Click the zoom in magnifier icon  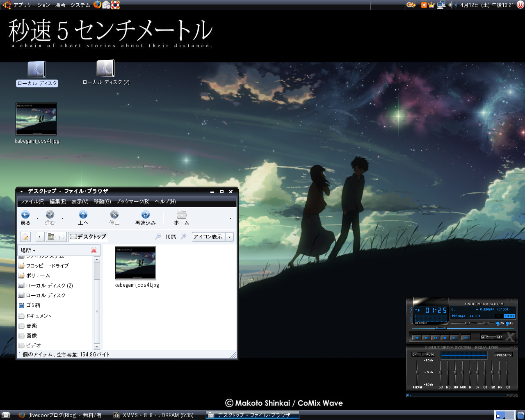184,237
